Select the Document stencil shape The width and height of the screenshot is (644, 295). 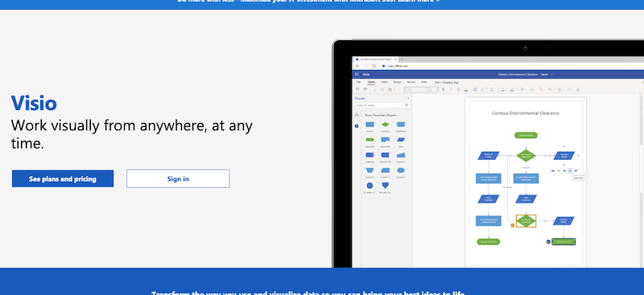tap(386, 140)
